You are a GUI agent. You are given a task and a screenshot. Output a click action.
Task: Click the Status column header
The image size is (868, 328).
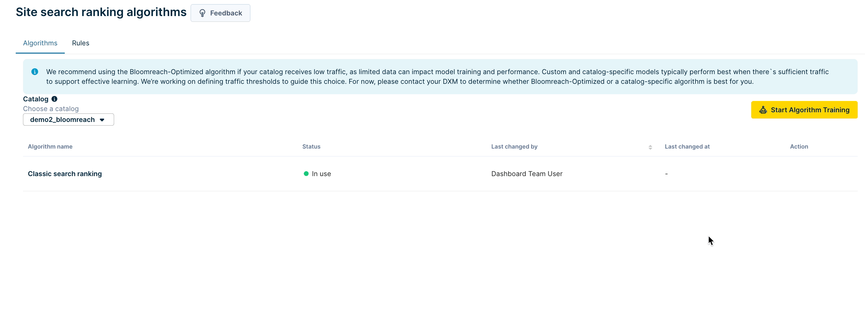tap(311, 146)
